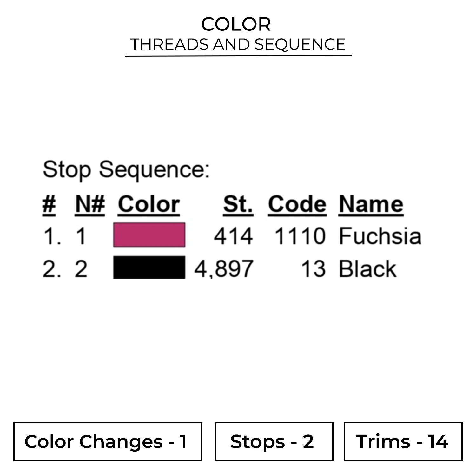Select the Black thread name
Viewport: 476px width, 476px height.
(367, 269)
